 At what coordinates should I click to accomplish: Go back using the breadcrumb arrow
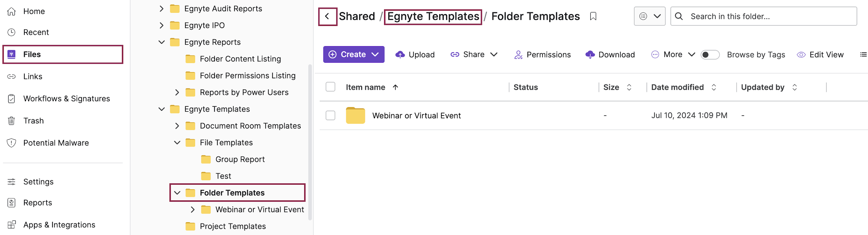(x=327, y=17)
